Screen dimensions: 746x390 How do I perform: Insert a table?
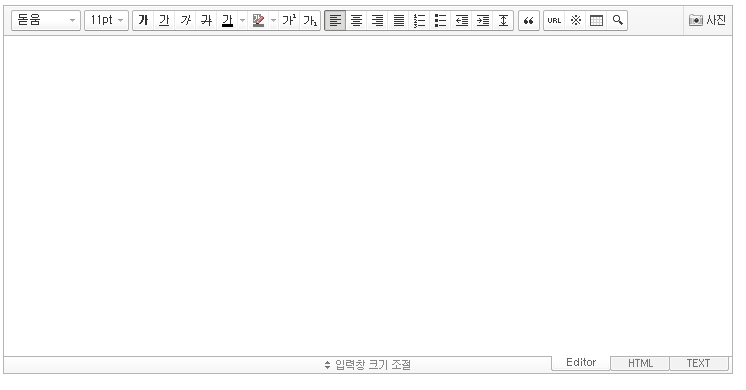pos(596,20)
